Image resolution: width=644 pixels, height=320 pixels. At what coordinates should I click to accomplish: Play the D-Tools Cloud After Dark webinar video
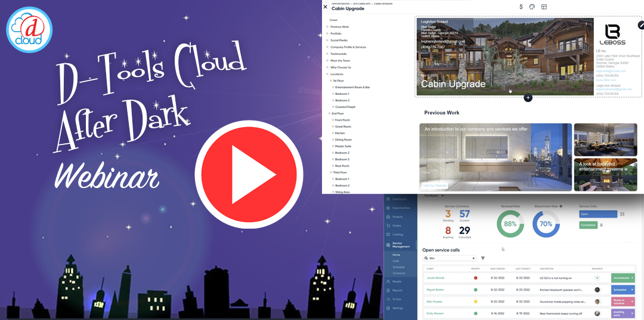(249, 175)
